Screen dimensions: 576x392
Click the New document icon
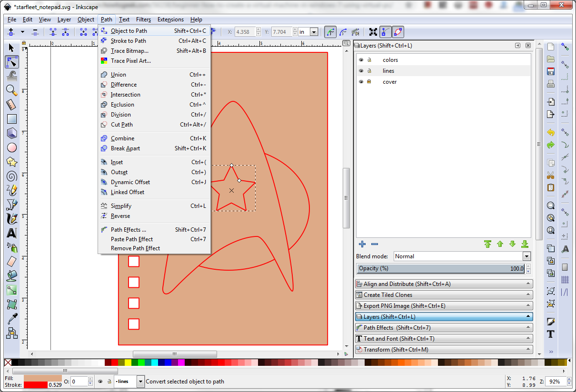[x=551, y=47]
